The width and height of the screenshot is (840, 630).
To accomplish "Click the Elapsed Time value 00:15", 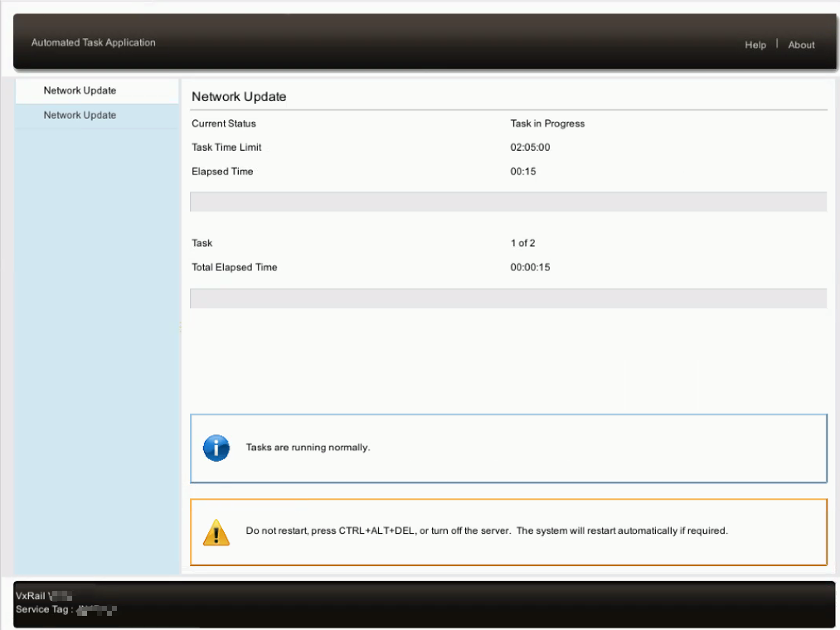I will [x=522, y=172].
